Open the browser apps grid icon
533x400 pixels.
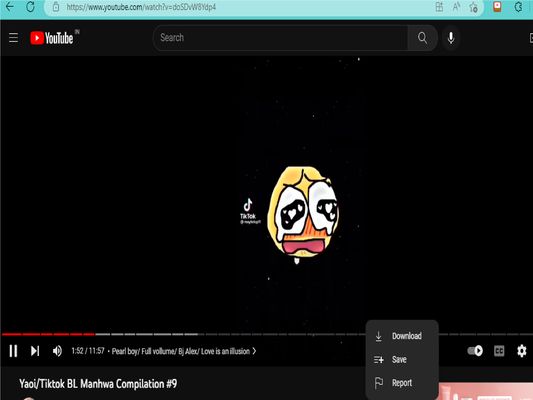(439, 7)
